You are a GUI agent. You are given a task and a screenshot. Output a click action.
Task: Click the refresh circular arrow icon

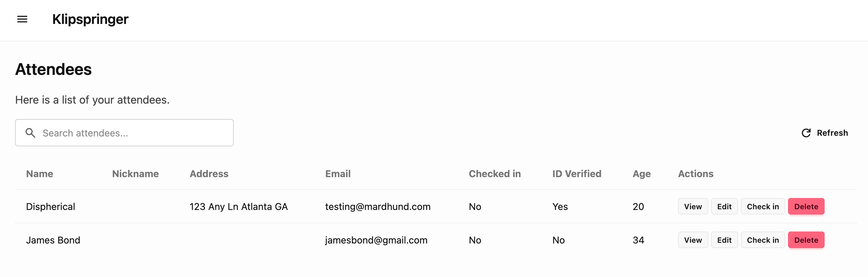[x=806, y=133]
